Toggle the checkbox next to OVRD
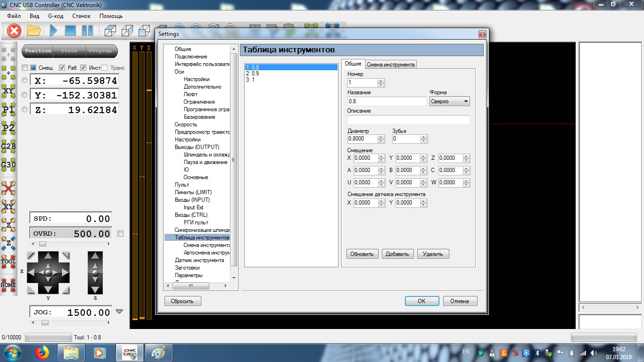The image size is (644, 362). pyautogui.click(x=120, y=233)
